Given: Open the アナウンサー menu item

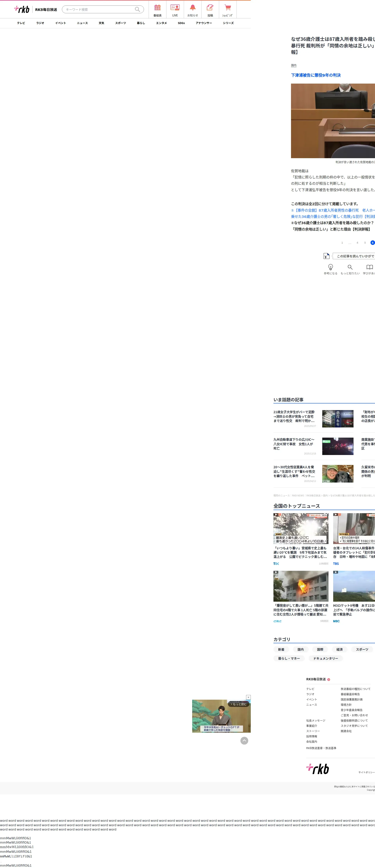Looking at the screenshot, I should 204,23.
